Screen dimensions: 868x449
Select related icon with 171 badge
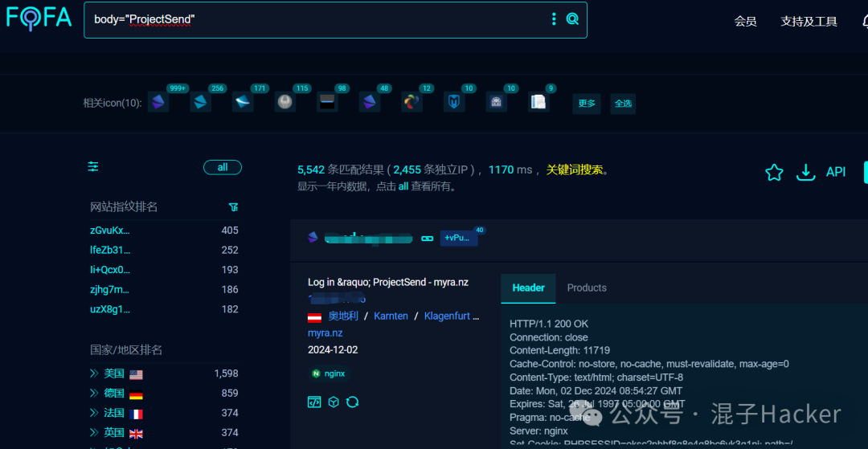[x=243, y=102]
